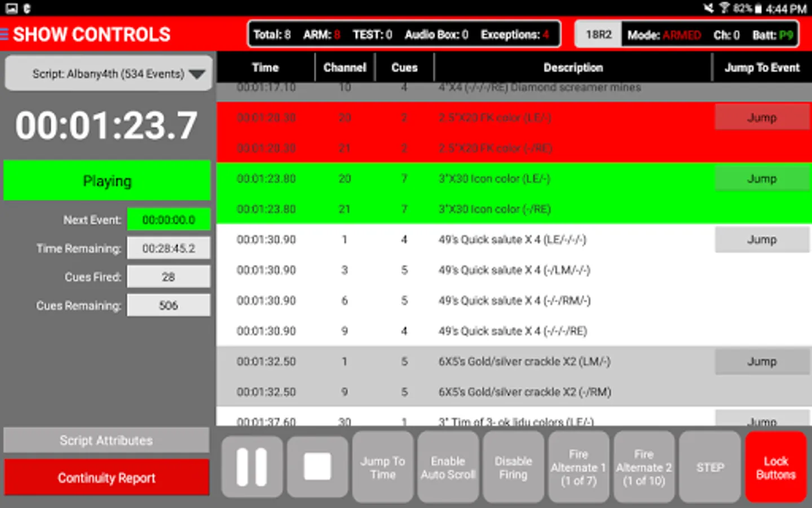
Task: Select row 49's Quick salute X 4 (-/-/-/RE)
Action: 514,331
